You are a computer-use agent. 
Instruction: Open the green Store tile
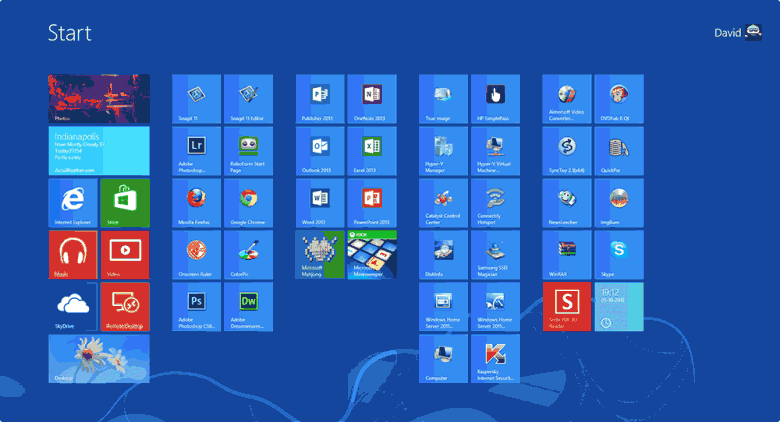(125, 203)
